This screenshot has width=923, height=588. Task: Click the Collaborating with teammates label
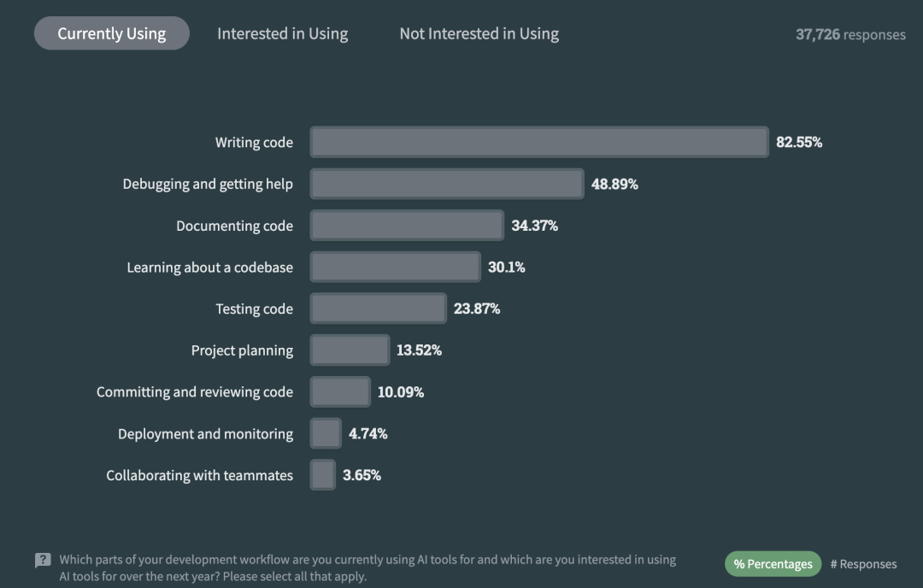click(199, 475)
